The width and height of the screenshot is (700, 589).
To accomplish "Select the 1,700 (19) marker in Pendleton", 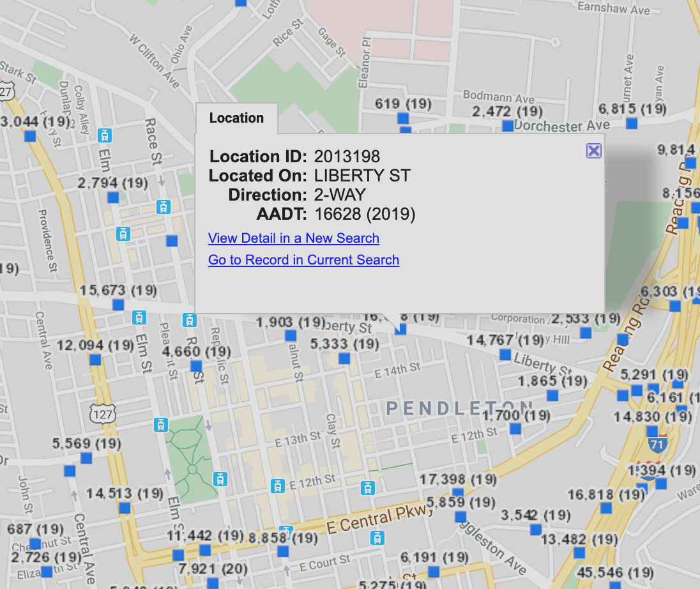I will (515, 429).
